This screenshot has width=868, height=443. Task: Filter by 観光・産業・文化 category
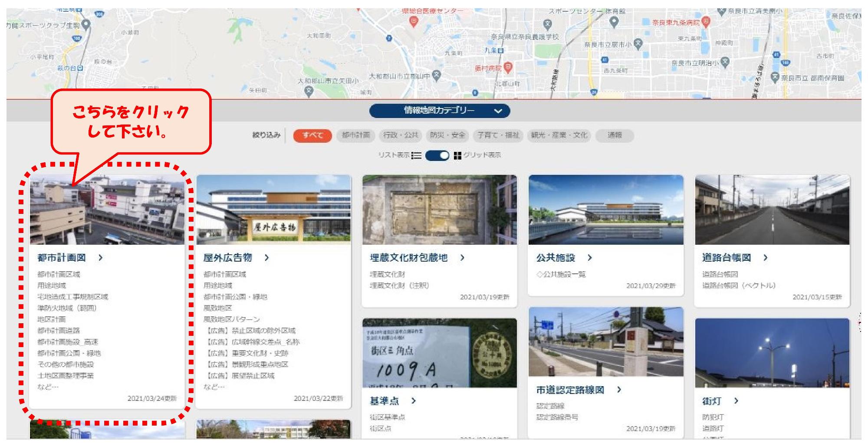tap(559, 135)
